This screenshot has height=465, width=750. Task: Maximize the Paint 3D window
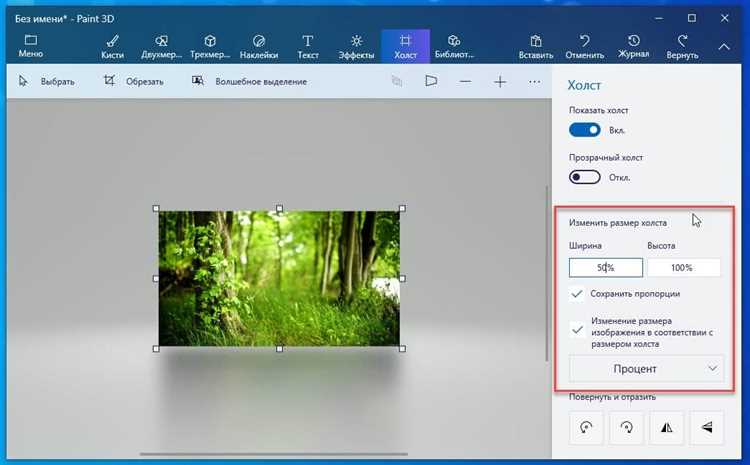pos(692,18)
